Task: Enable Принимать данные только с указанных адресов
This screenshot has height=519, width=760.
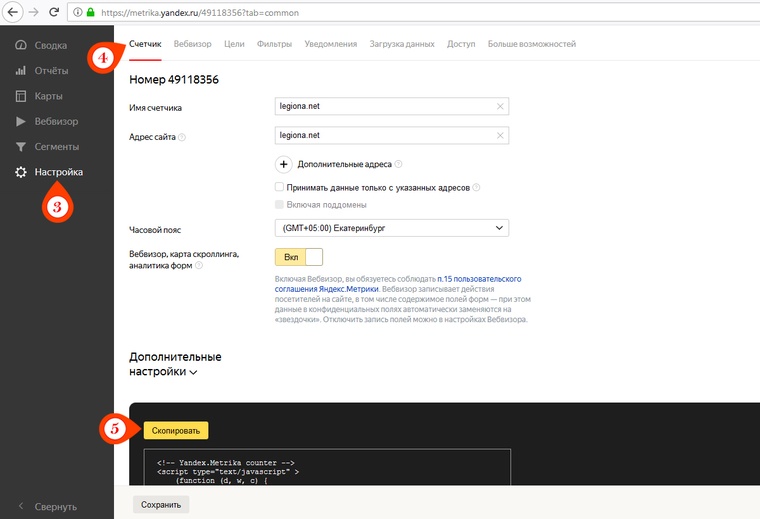Action: click(x=279, y=187)
